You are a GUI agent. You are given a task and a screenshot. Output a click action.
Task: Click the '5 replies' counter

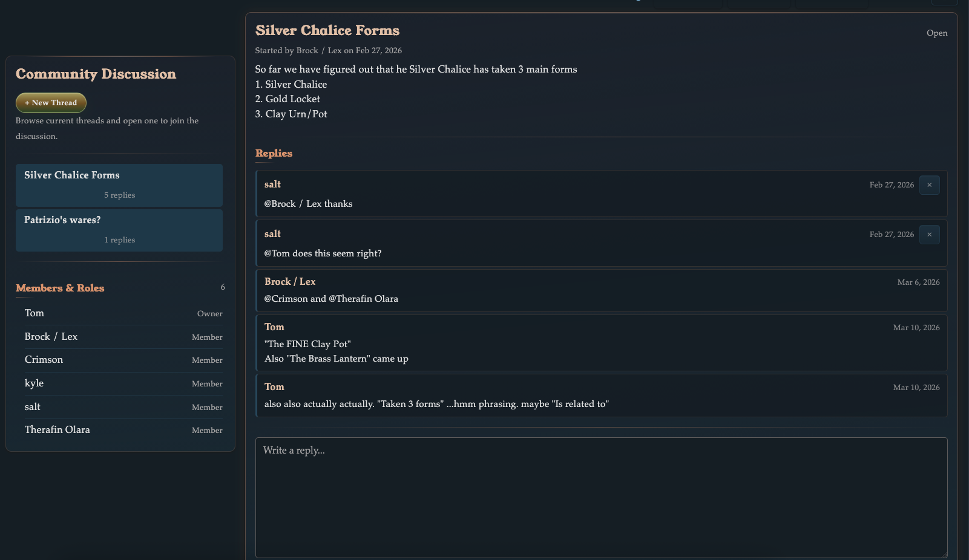click(x=119, y=195)
